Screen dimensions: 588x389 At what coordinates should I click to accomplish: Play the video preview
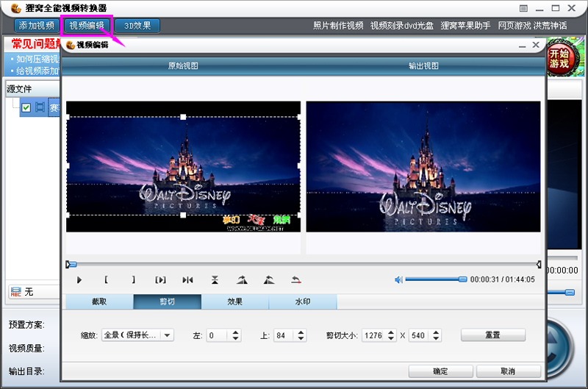pyautogui.click(x=79, y=280)
